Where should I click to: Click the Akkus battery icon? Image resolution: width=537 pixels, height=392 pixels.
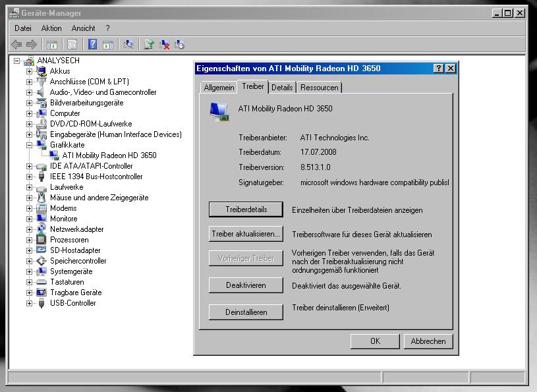pyautogui.click(x=41, y=71)
